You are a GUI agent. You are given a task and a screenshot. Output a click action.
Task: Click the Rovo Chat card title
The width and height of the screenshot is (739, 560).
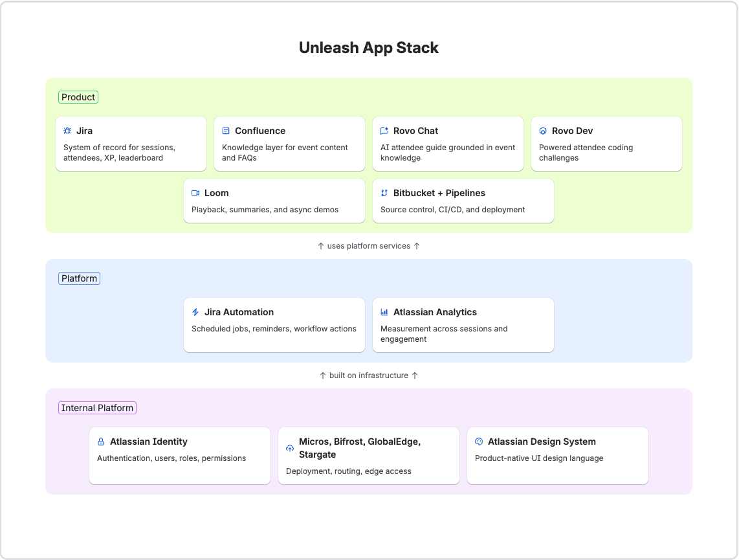415,131
